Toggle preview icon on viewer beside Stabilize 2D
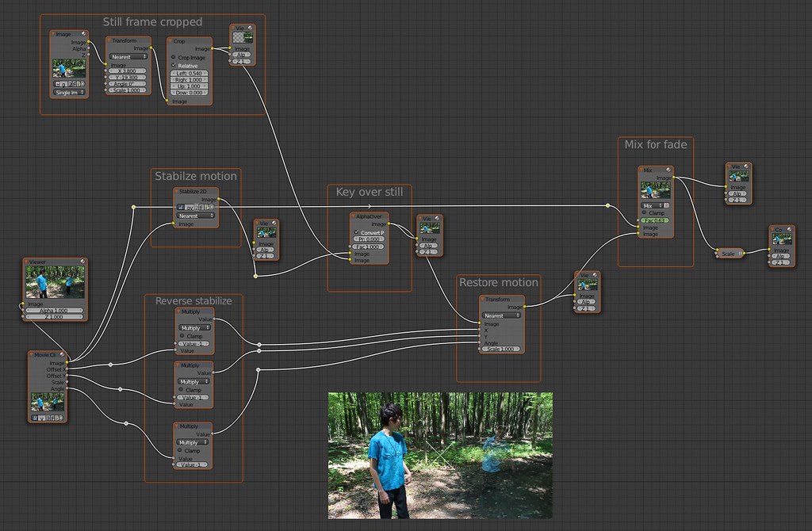Screen dimensions: 812x531 point(274,223)
